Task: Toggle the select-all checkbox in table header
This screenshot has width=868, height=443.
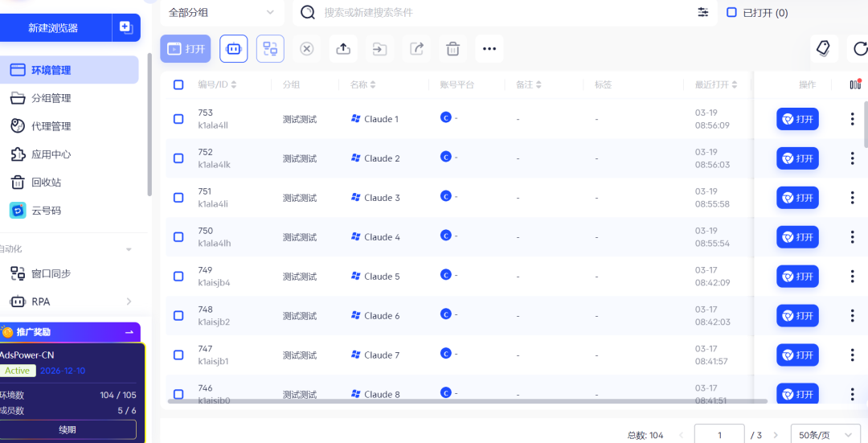Action: (178, 84)
